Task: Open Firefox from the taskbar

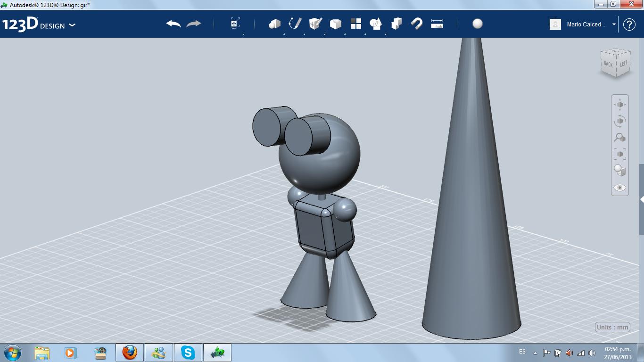Action: click(x=129, y=353)
